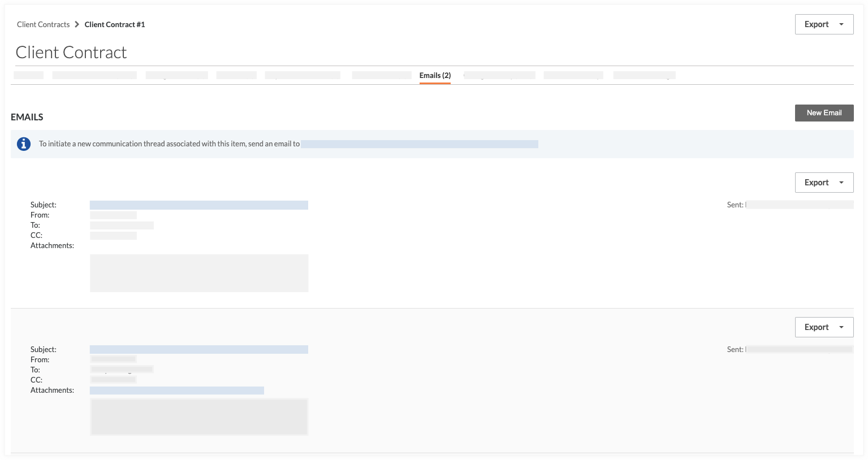868x460 pixels.
Task: Go to Client Contracts breadcrumb
Action: (43, 24)
